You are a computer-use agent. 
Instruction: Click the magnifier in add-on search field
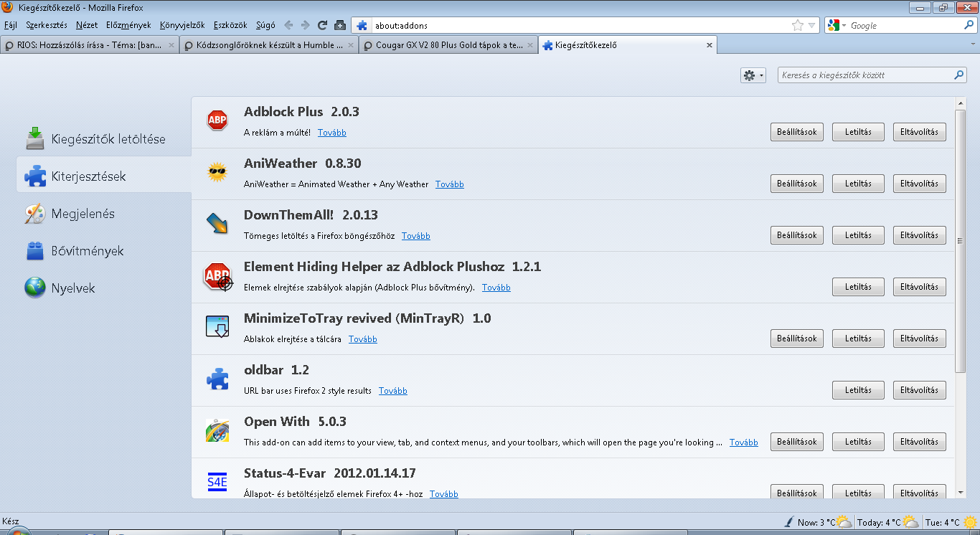pyautogui.click(x=959, y=75)
